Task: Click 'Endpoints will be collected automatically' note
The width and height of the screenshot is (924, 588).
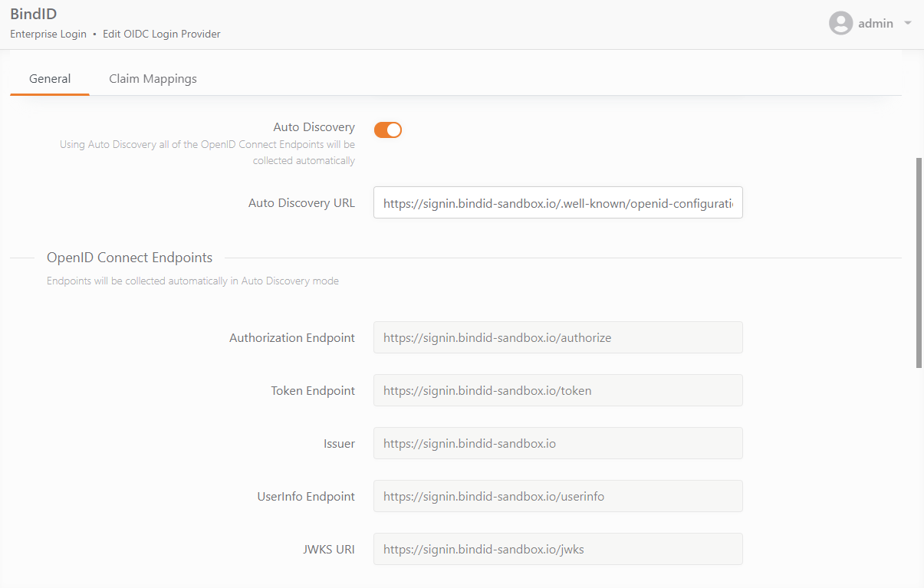Action: pos(192,281)
